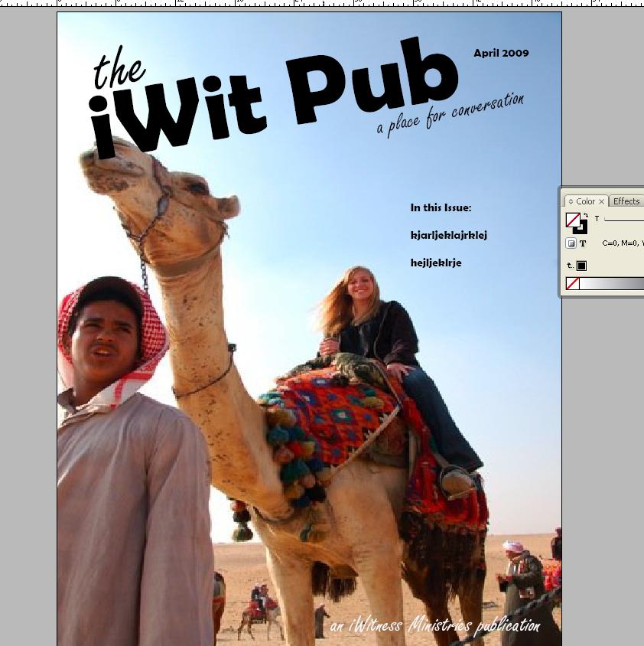Close the Color panel tab

601,201
